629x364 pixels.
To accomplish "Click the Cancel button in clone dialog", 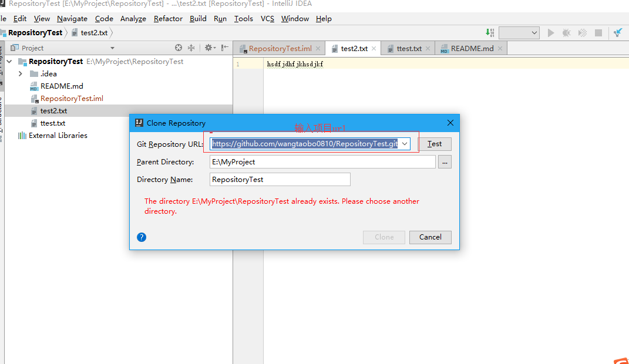I will (x=430, y=237).
